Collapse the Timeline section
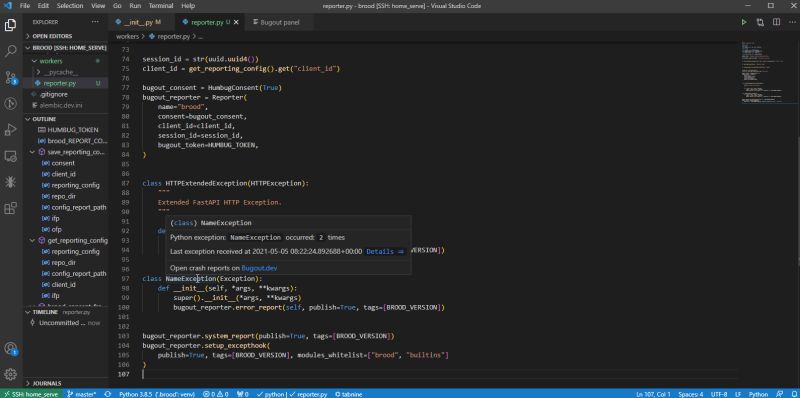Image resolution: width=800 pixels, height=398 pixels. 65,312
